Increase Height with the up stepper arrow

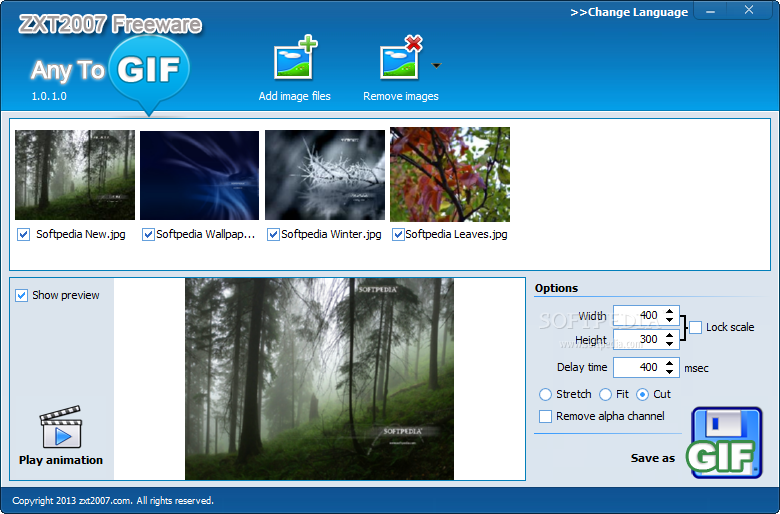(x=670, y=335)
